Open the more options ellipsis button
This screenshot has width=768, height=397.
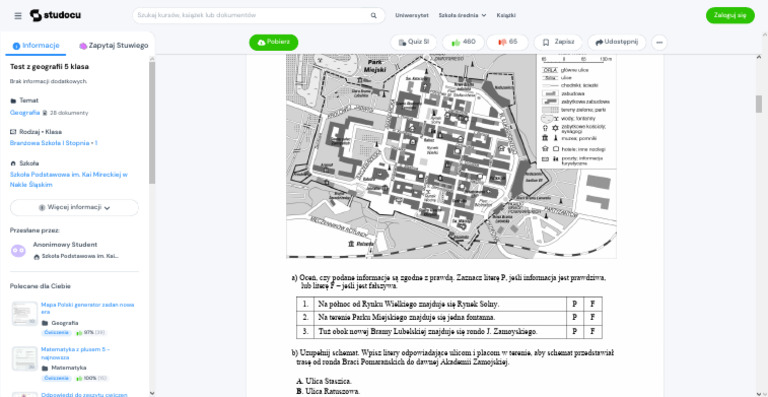click(x=659, y=43)
